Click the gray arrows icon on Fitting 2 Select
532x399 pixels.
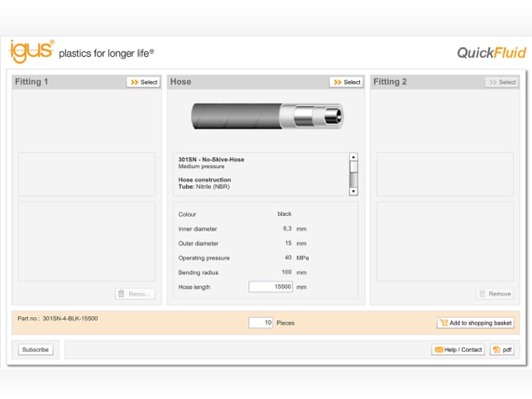tap(493, 82)
